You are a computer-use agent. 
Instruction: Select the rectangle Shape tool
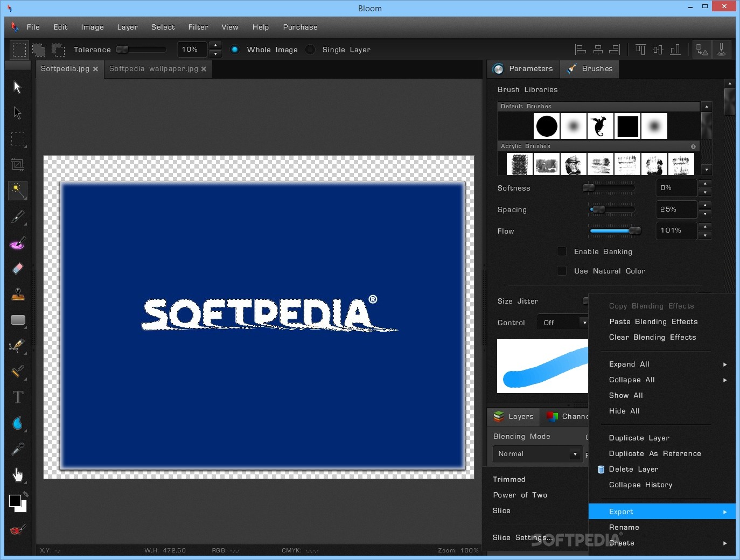pyautogui.click(x=18, y=320)
